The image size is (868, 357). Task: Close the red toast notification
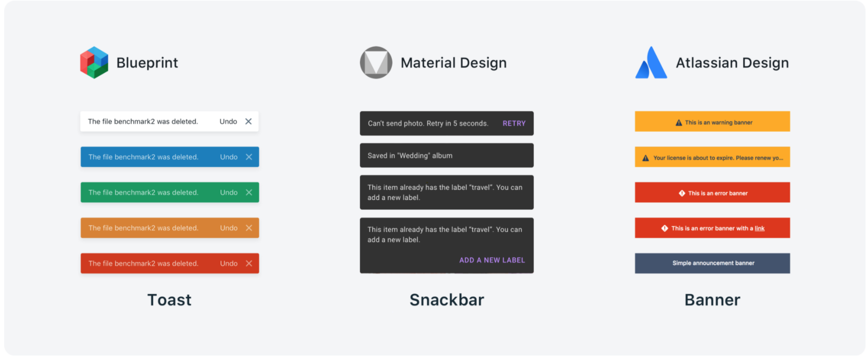(249, 264)
